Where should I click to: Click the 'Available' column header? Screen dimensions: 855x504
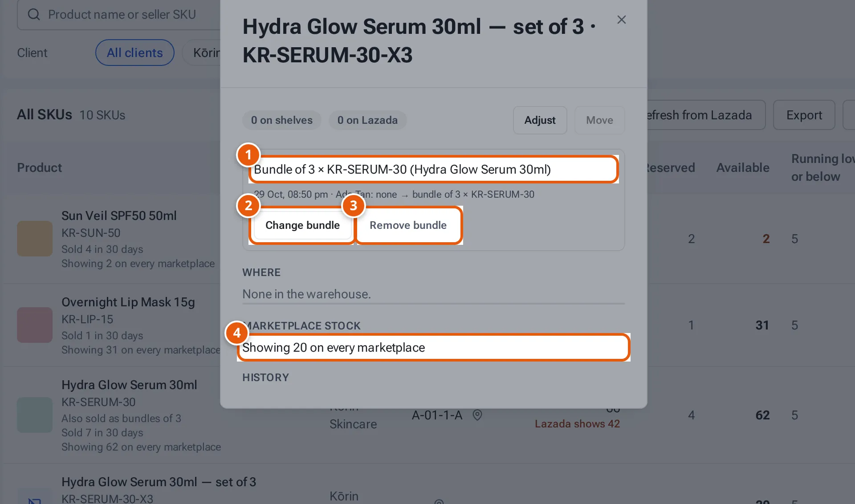[x=743, y=167]
